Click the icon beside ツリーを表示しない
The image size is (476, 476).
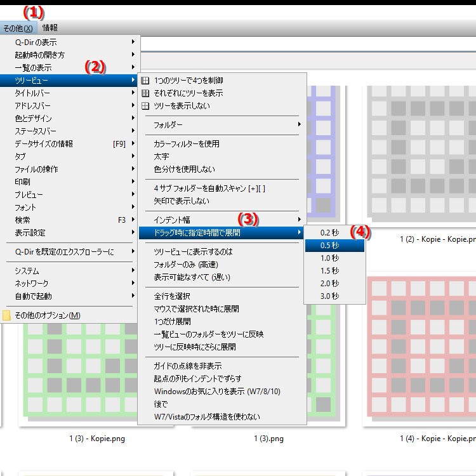[x=145, y=106]
